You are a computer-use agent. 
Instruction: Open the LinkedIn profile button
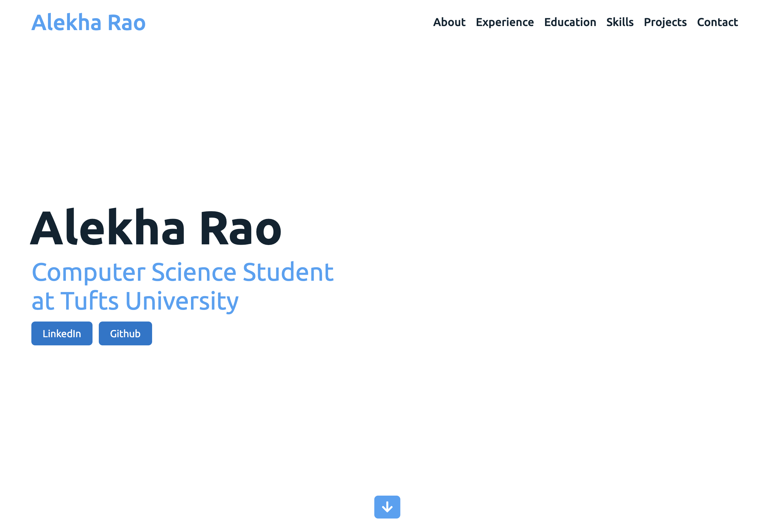pyautogui.click(x=62, y=333)
